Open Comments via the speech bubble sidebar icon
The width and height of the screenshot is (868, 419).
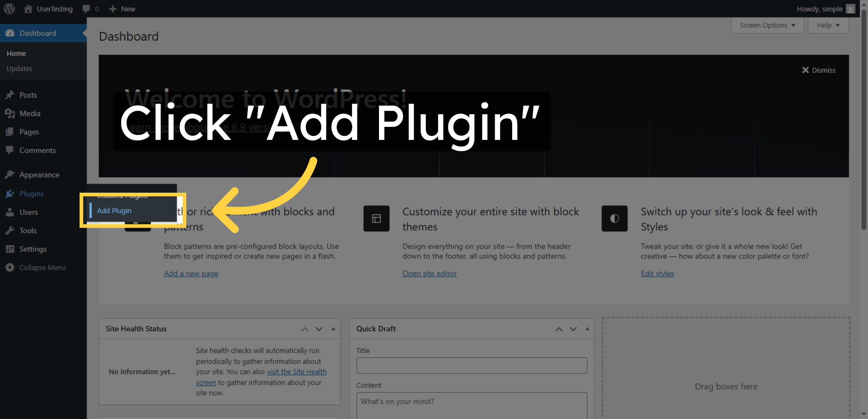tap(10, 150)
